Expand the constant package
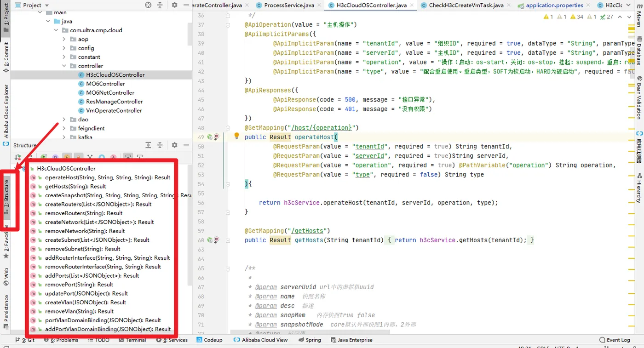This screenshot has height=348, width=644. [64, 57]
